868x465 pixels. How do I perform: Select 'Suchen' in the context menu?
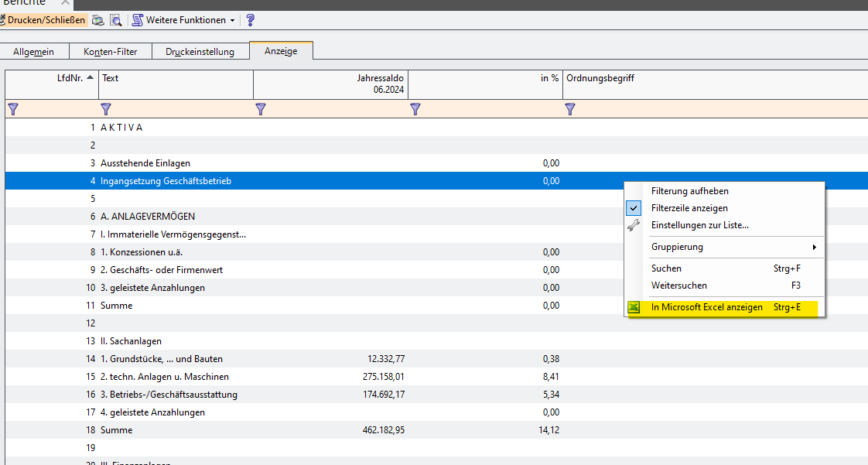coord(666,268)
